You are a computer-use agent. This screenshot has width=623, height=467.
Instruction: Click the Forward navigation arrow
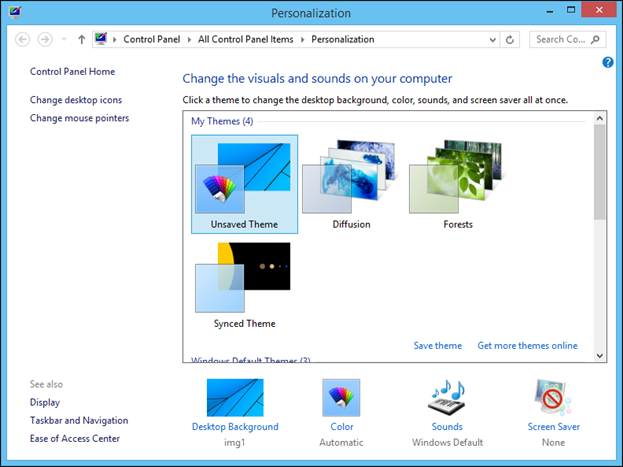click(x=45, y=39)
